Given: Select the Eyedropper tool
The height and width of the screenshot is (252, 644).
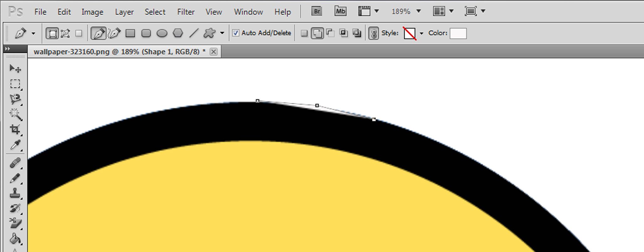Looking at the screenshot, I should (x=15, y=145).
